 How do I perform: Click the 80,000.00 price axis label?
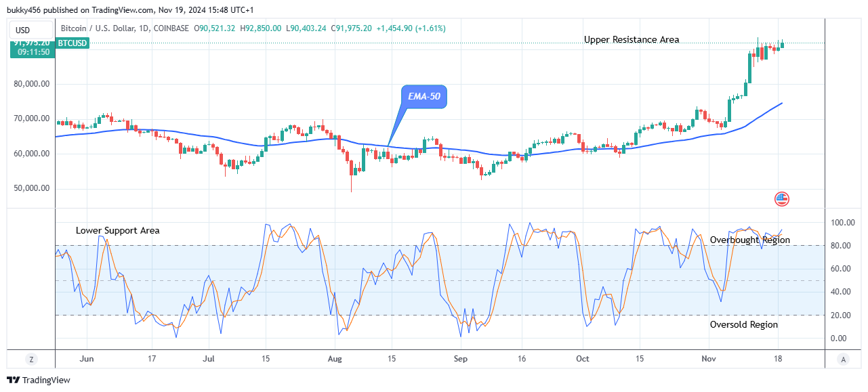32,85
